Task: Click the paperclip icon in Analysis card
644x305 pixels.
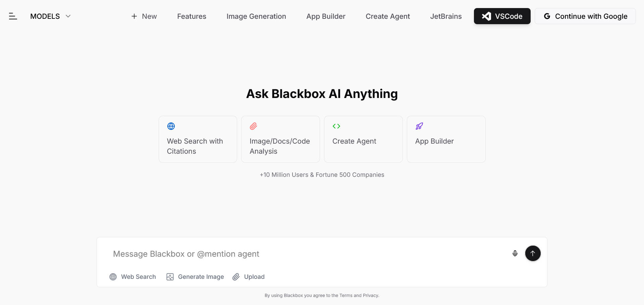Action: pyautogui.click(x=254, y=126)
